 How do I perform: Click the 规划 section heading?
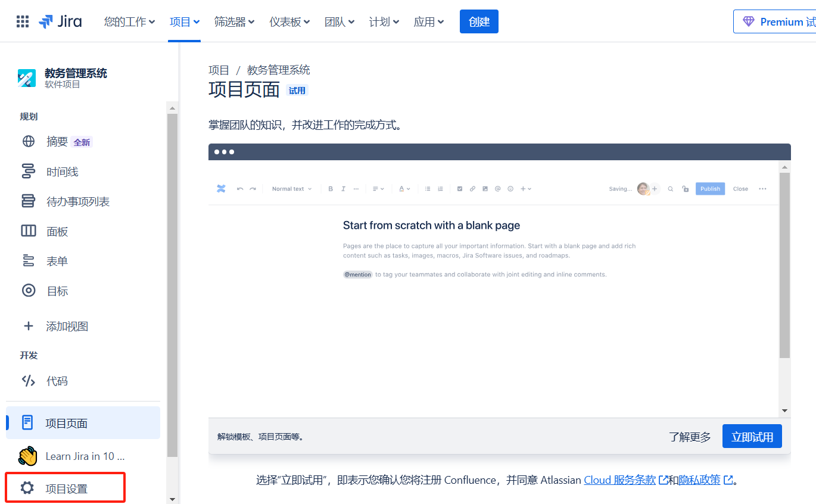[x=29, y=117]
